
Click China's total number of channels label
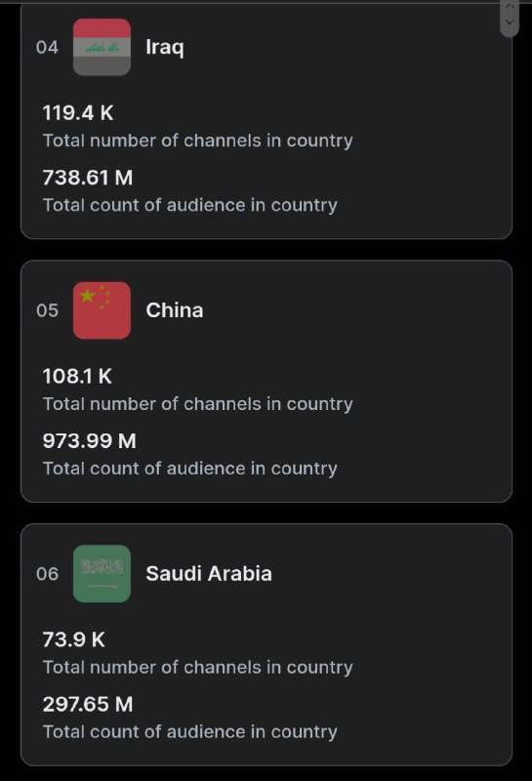tap(198, 404)
